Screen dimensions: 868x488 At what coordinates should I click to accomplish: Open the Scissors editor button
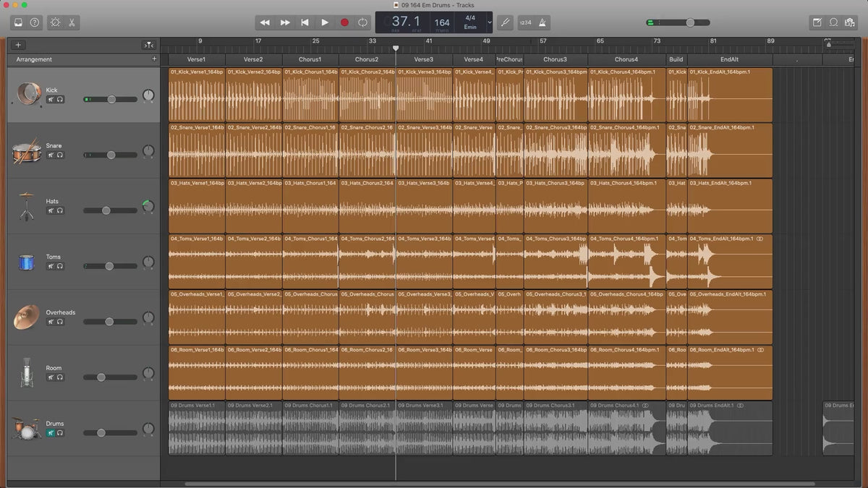coord(72,22)
